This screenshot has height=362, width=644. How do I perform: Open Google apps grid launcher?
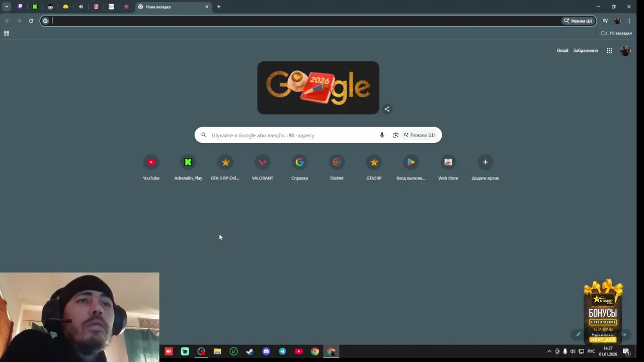(609, 50)
